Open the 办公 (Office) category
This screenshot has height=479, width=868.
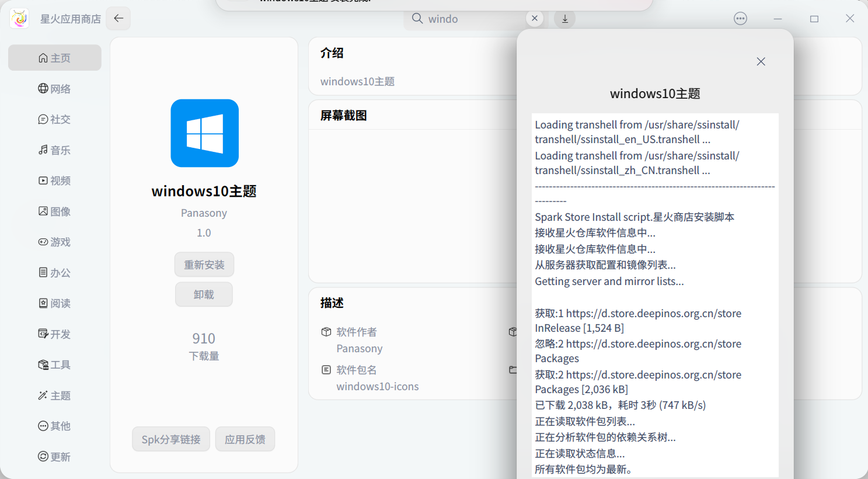(54, 272)
